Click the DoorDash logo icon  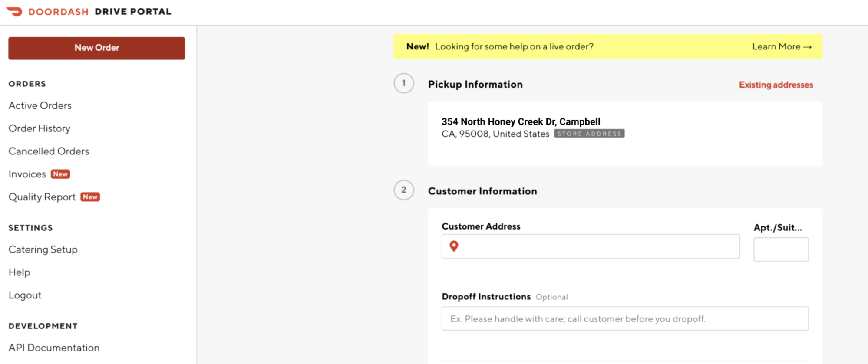tap(14, 12)
